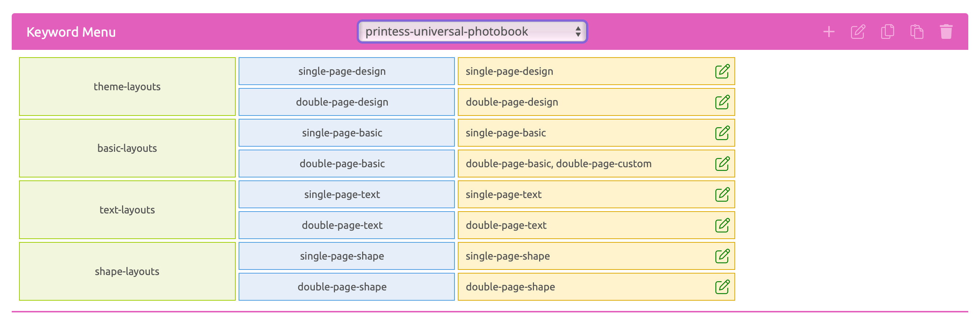Image resolution: width=980 pixels, height=319 pixels.
Task: Click the yellow double-page-design keyword text
Action: click(x=512, y=102)
